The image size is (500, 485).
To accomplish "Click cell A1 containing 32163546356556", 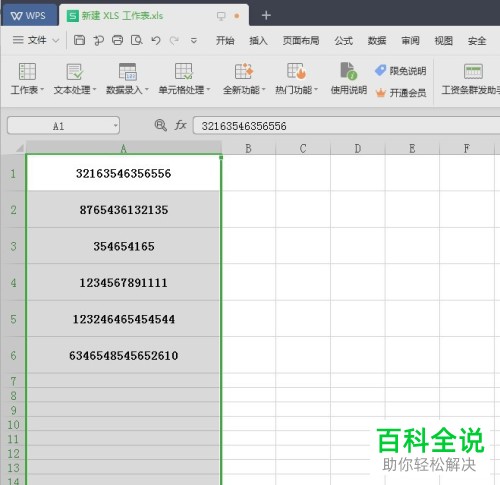I will [124, 173].
